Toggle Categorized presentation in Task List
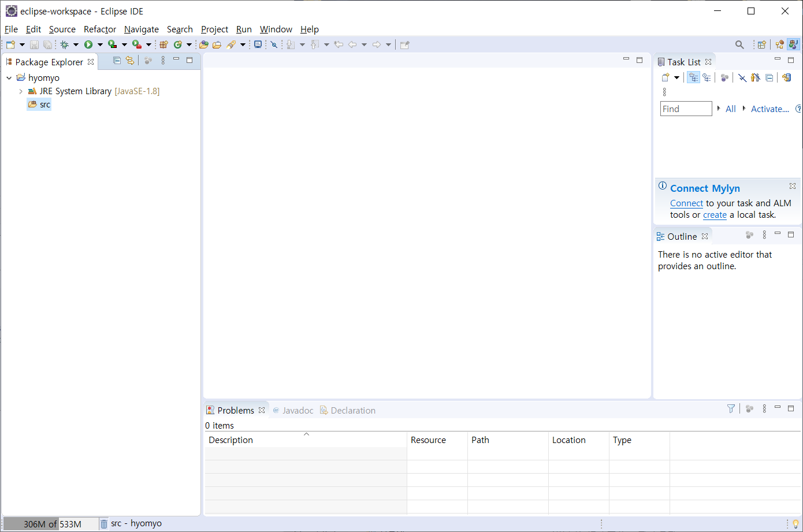The height and width of the screenshot is (532, 803). pos(693,77)
